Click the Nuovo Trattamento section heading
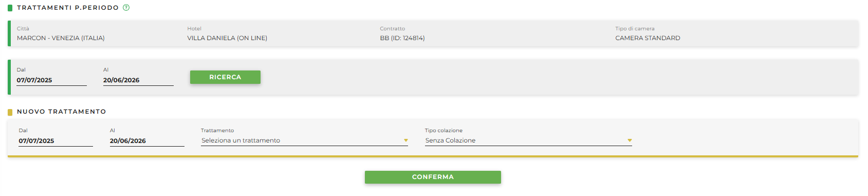 click(62, 112)
